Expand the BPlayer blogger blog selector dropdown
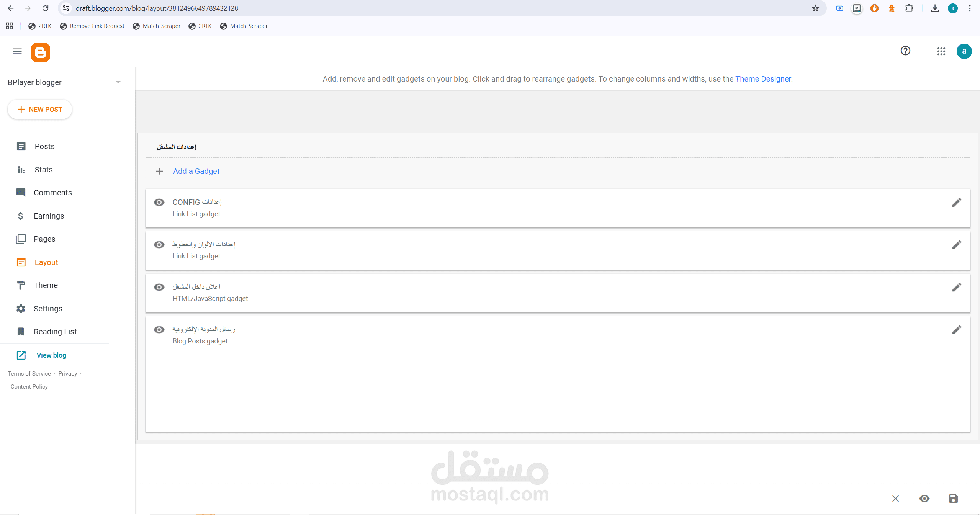Screen dimensions: 980x515 coord(118,82)
